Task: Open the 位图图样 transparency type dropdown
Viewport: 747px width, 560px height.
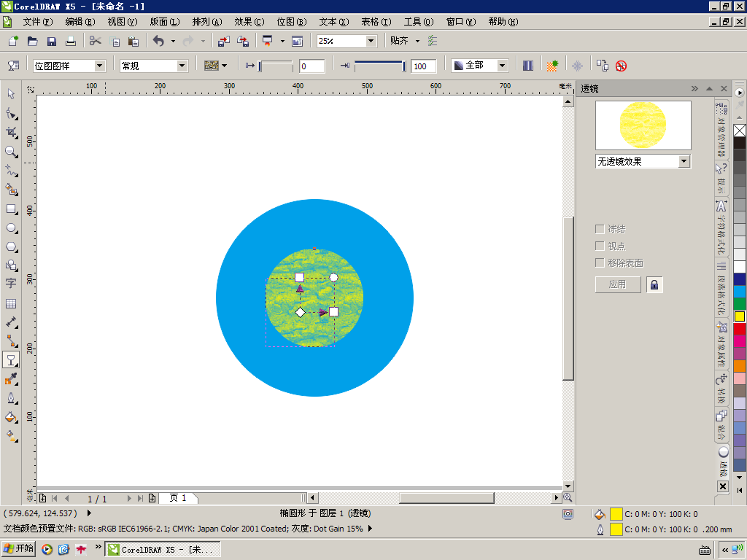Action: pos(99,66)
